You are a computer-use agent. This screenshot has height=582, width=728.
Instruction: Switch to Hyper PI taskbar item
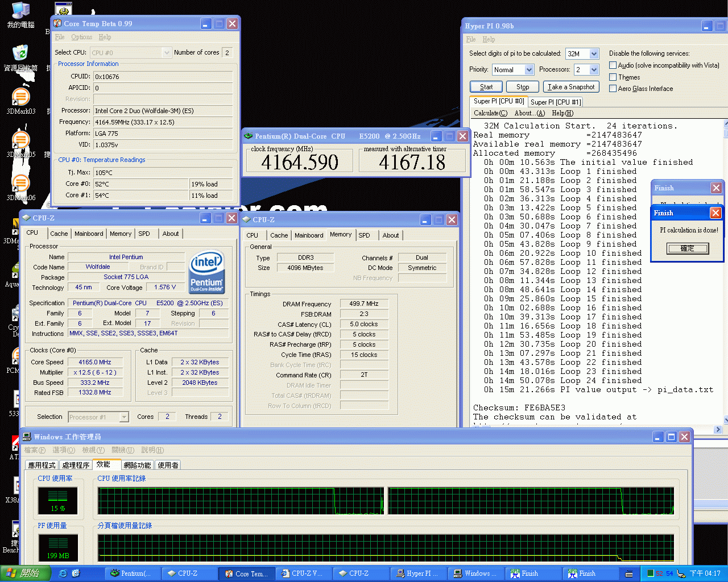418,573
